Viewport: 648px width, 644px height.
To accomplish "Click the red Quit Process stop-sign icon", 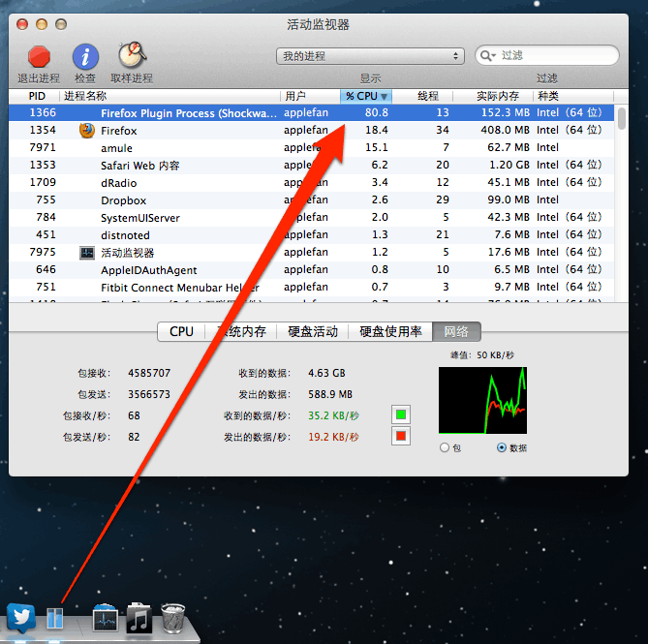I will coord(39,56).
